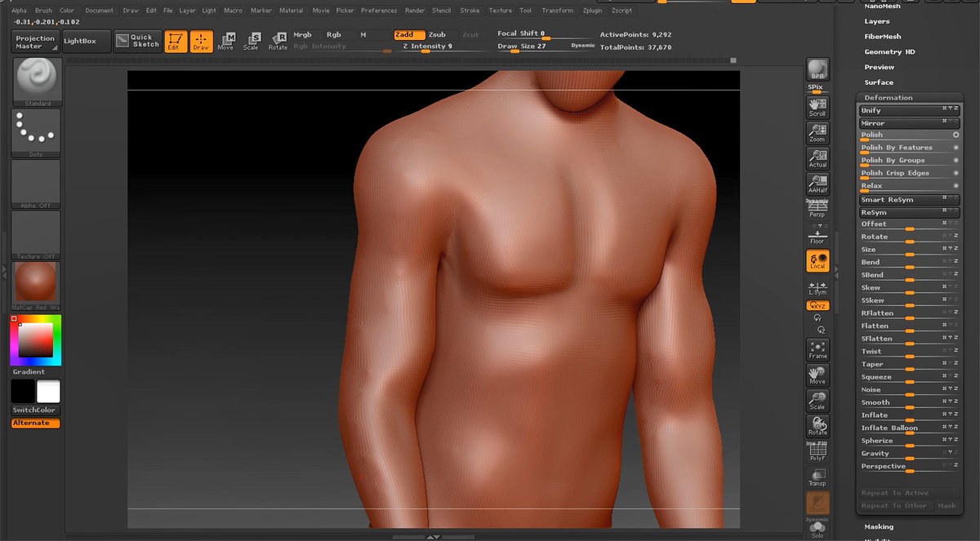Enable Transp transparency mode
Screen dimensions: 980x541
coord(817,477)
